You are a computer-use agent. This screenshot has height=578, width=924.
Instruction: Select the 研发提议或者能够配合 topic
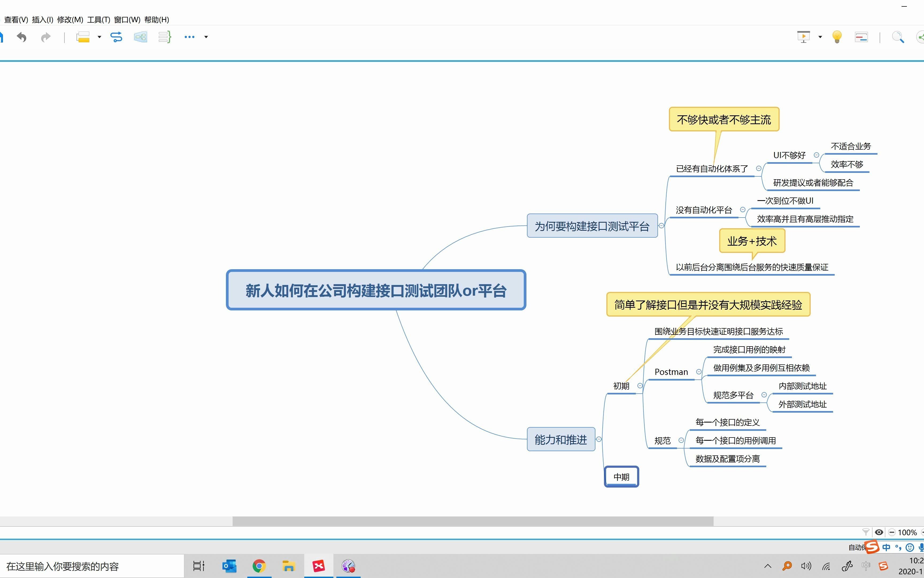(813, 183)
